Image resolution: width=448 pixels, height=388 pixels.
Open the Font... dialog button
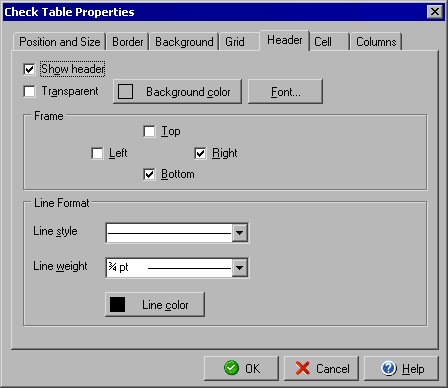coord(285,91)
